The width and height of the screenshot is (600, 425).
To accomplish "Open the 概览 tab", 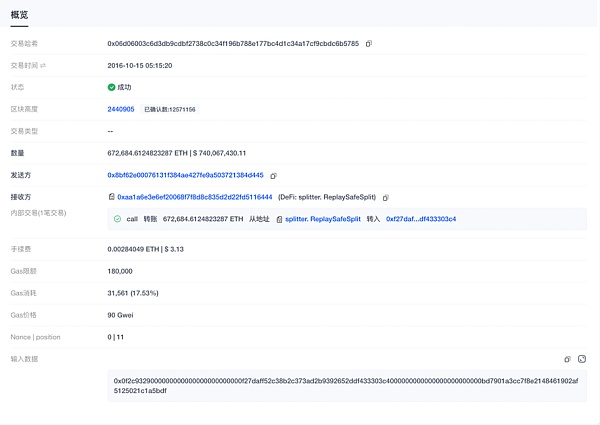I will pyautogui.click(x=19, y=15).
